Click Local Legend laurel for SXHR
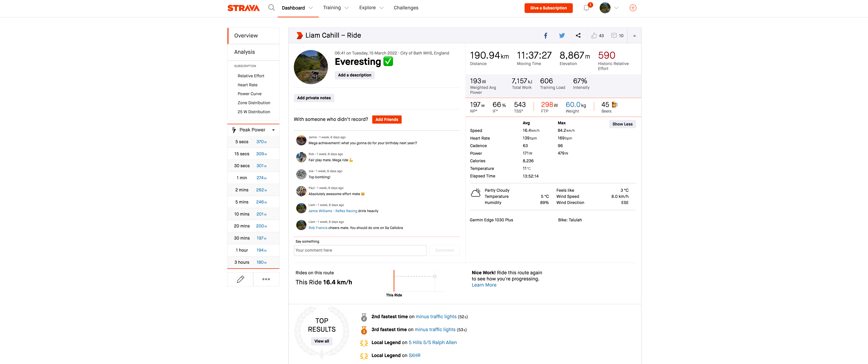868x364 pixels. [364, 356]
